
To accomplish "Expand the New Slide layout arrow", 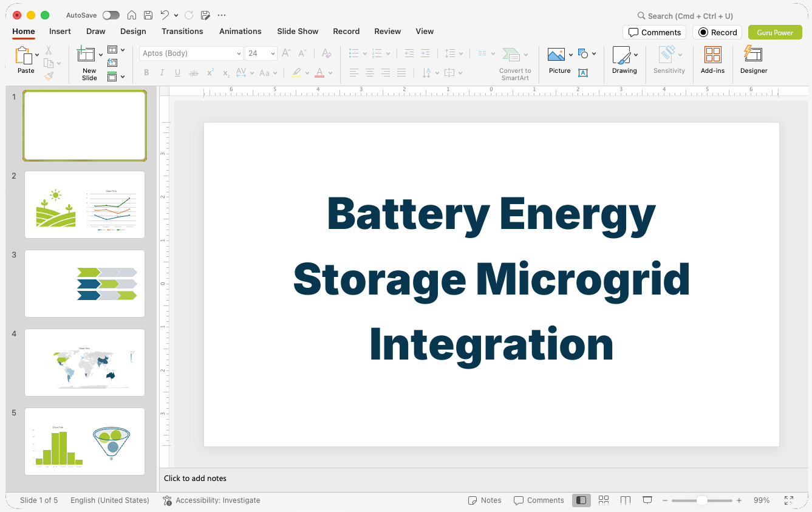I will [101, 55].
